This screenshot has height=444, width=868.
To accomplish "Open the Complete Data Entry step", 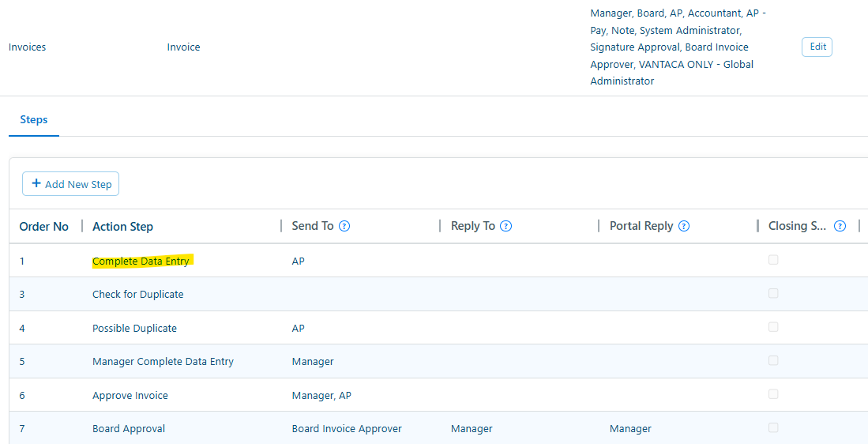I will (141, 262).
